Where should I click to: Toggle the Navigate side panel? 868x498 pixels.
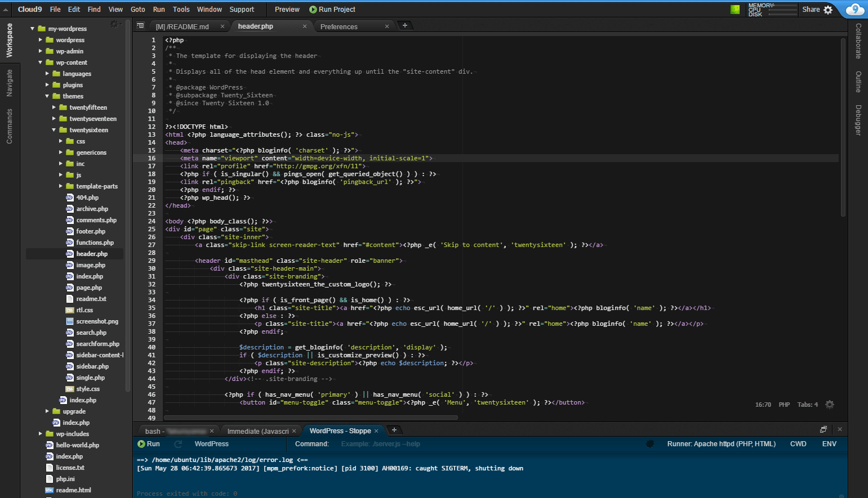coord(10,83)
